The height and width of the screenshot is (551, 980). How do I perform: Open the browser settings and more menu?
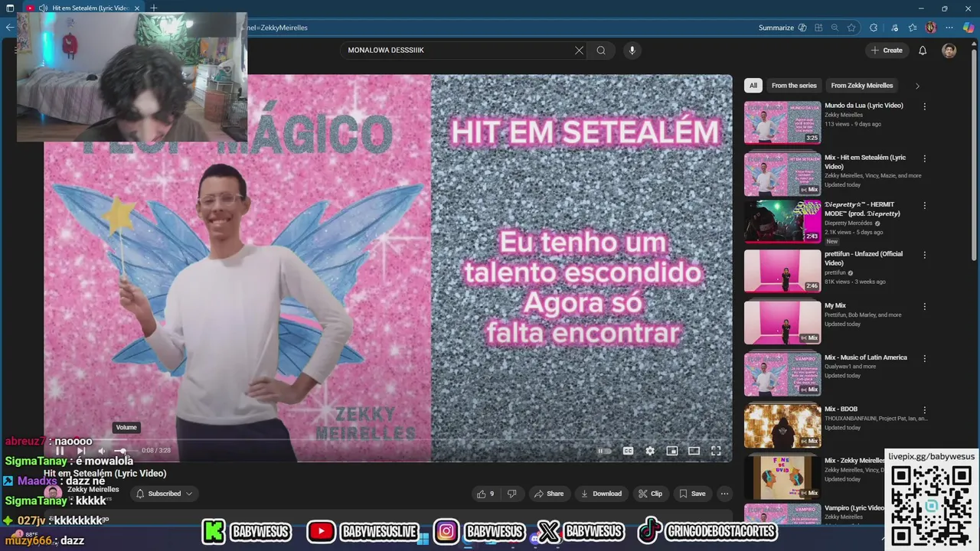point(950,28)
